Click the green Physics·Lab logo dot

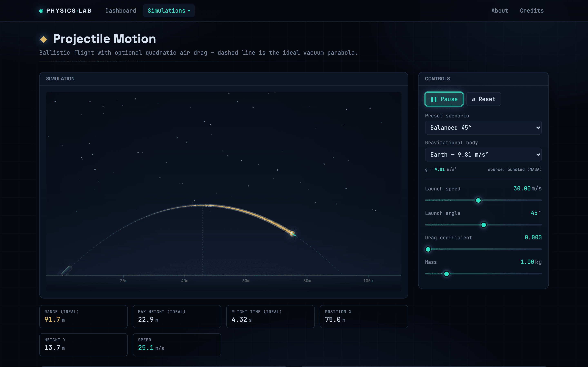[41, 11]
